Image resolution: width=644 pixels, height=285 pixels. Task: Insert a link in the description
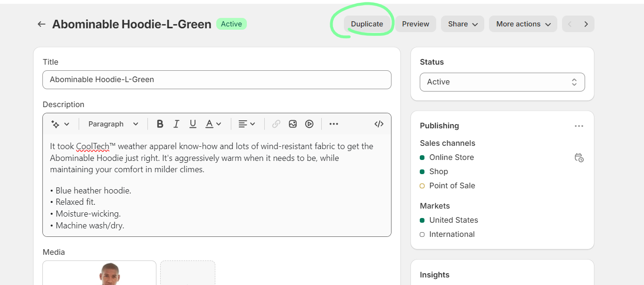coord(276,124)
